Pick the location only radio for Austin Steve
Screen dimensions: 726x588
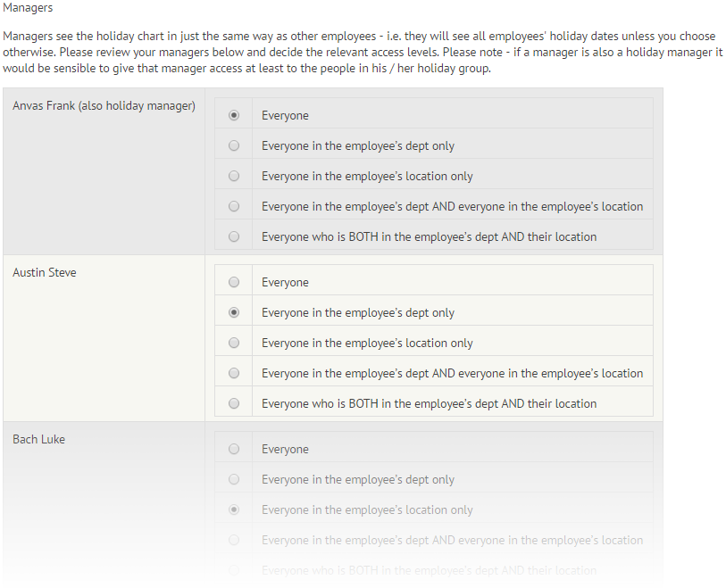(234, 343)
